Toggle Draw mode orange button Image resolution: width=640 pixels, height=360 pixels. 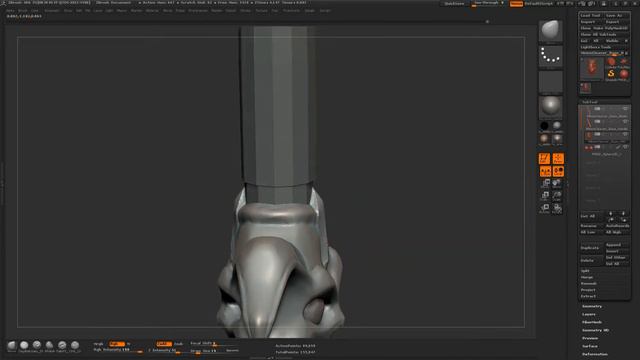[558, 158]
